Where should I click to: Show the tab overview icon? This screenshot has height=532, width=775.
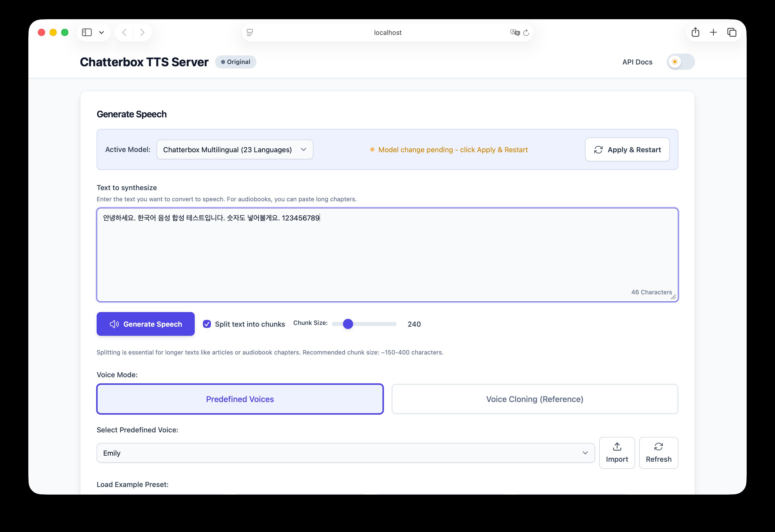[x=732, y=32]
